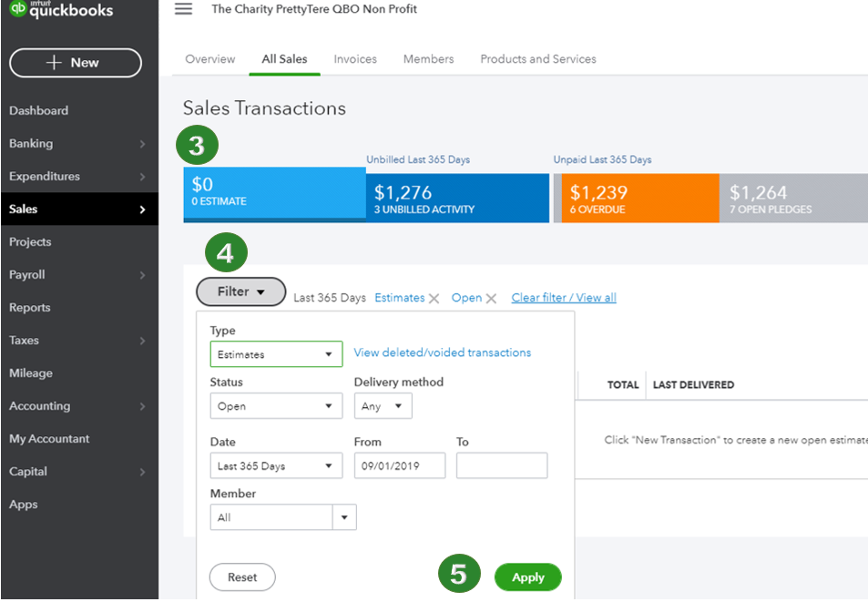868x602 pixels.
Task: Expand Taxes submenu chevron
Action: (142, 341)
